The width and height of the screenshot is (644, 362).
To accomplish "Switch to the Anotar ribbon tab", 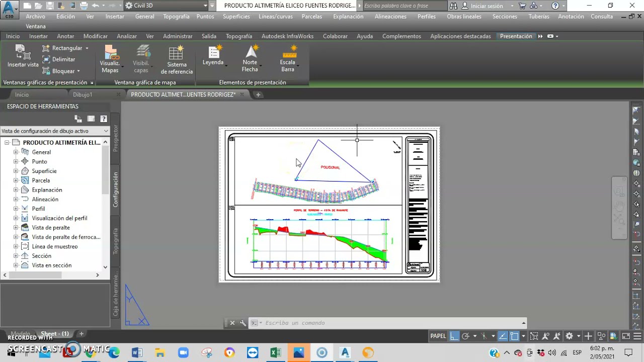I will (x=65, y=36).
